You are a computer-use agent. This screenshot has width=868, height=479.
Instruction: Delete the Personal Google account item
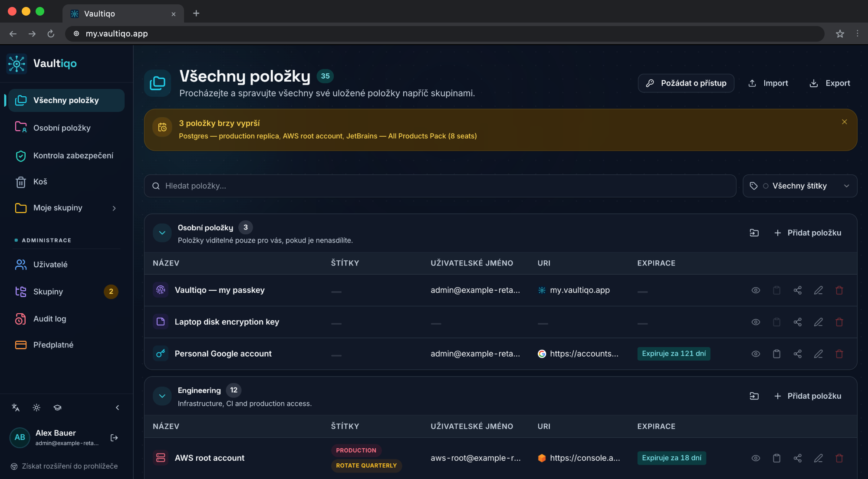839,354
